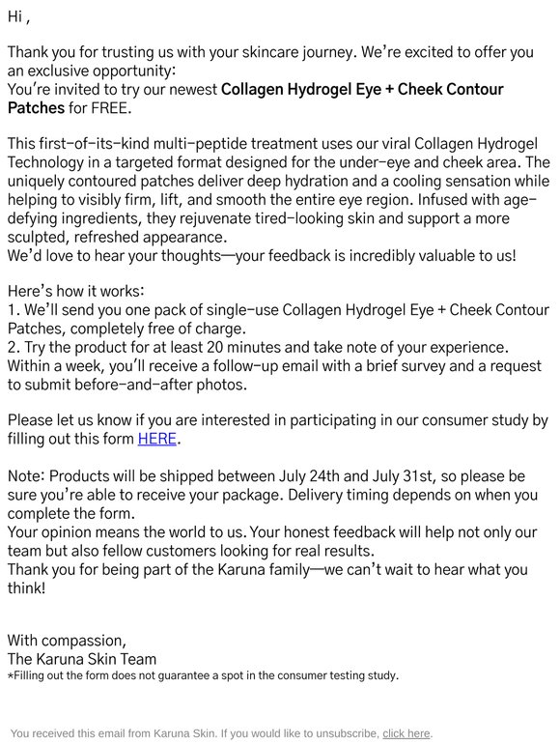Screen dimensions: 560x744
Task: Click 'The Karuna Skin Team' signature
Action: (81, 659)
